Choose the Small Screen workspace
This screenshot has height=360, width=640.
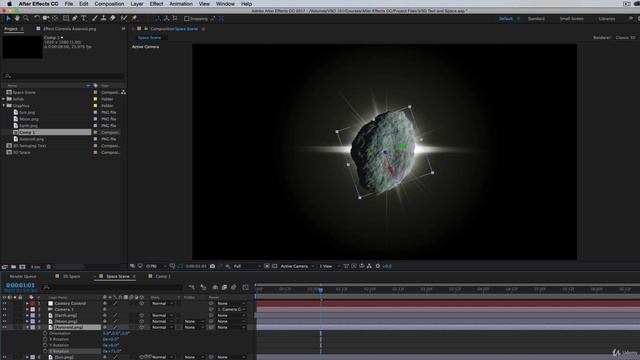tap(571, 19)
